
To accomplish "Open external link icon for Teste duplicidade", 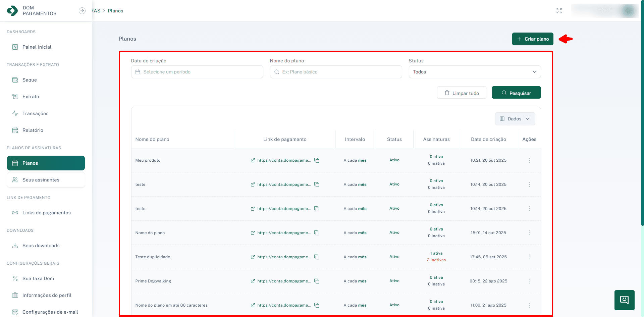I will [253, 257].
